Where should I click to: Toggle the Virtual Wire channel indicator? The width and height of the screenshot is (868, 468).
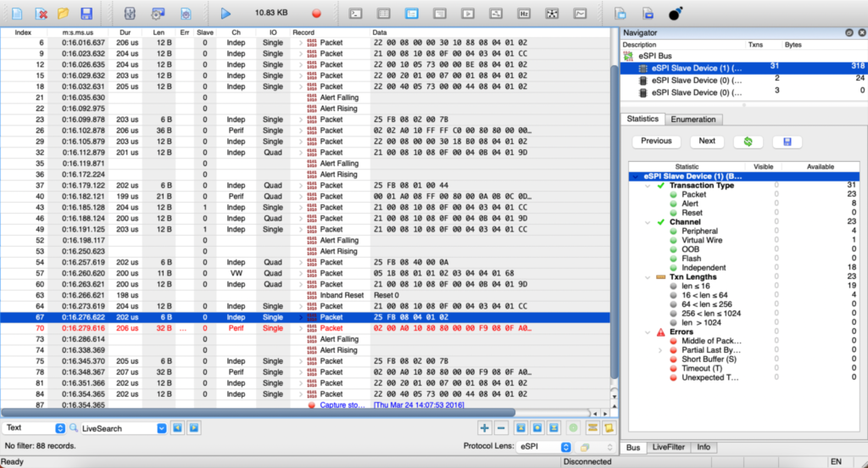click(x=674, y=241)
